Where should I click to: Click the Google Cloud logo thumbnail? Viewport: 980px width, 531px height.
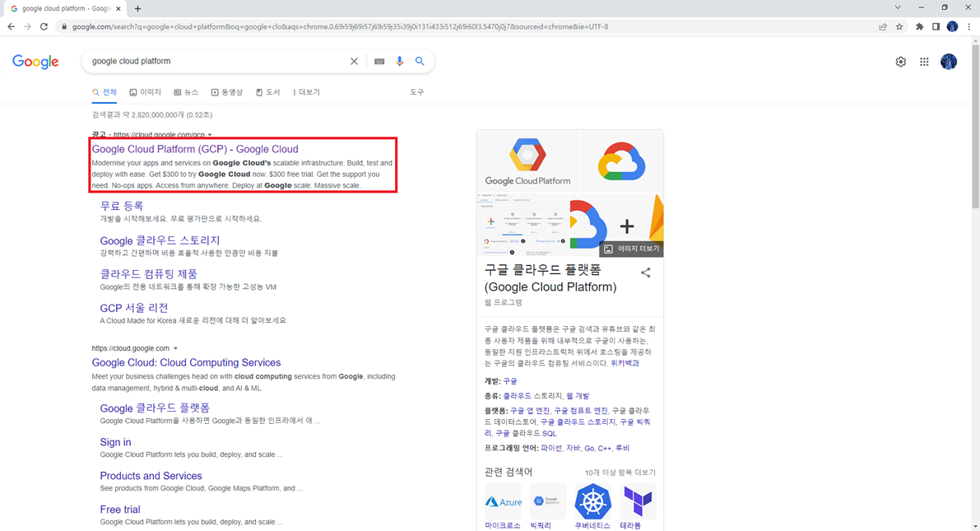(x=621, y=161)
